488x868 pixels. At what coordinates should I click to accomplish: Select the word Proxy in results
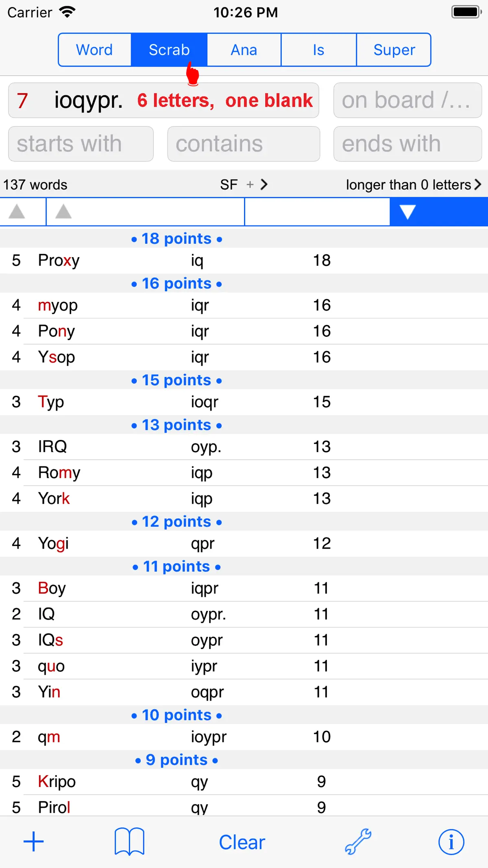[59, 260]
